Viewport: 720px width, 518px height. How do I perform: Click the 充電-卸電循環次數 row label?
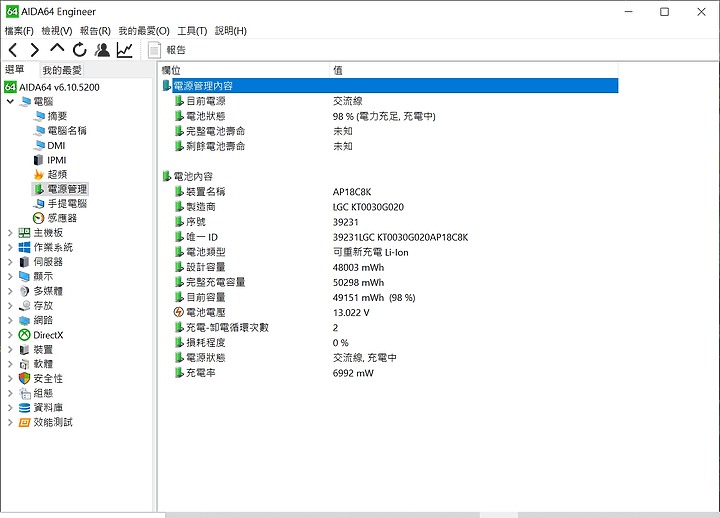click(227, 328)
